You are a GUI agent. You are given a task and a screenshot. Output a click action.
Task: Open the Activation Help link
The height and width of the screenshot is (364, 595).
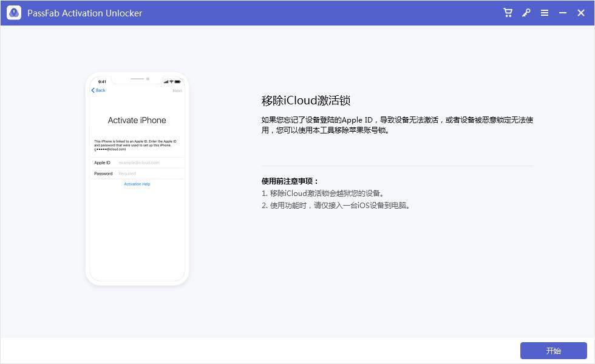(137, 184)
